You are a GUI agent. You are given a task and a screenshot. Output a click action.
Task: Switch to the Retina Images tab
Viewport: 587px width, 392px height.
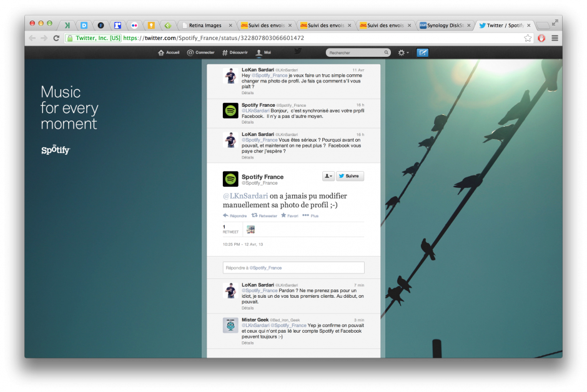tap(205, 26)
